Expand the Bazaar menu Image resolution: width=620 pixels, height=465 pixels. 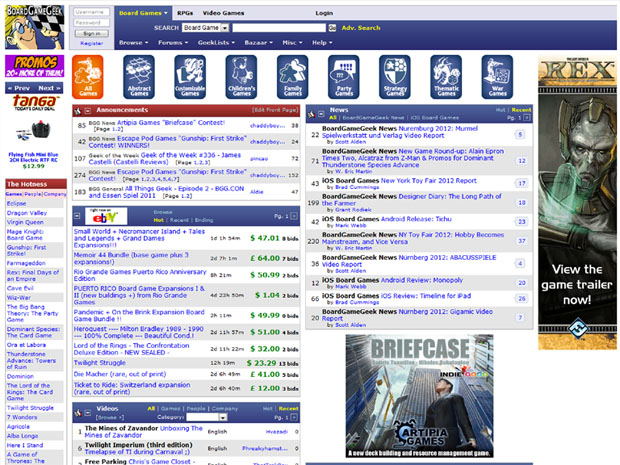[259, 43]
